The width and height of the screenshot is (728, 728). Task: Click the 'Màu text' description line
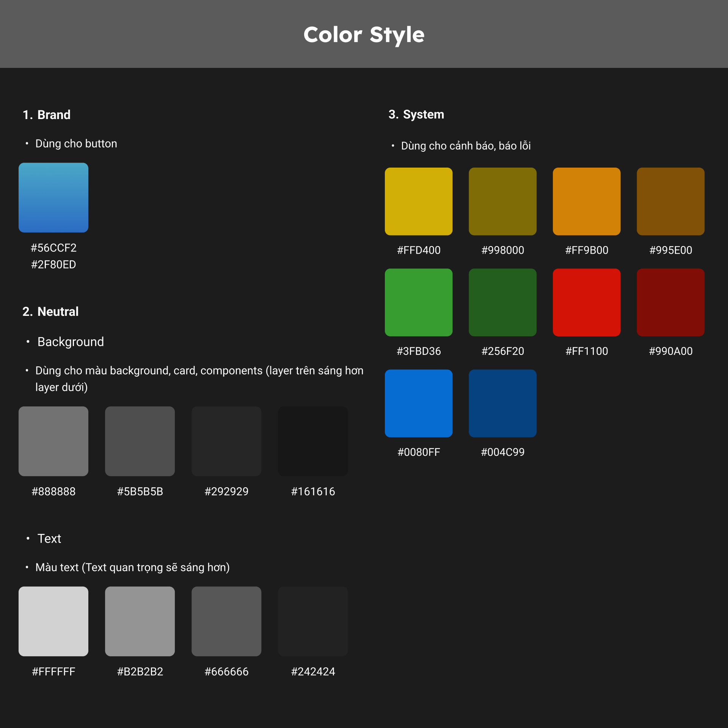click(133, 568)
